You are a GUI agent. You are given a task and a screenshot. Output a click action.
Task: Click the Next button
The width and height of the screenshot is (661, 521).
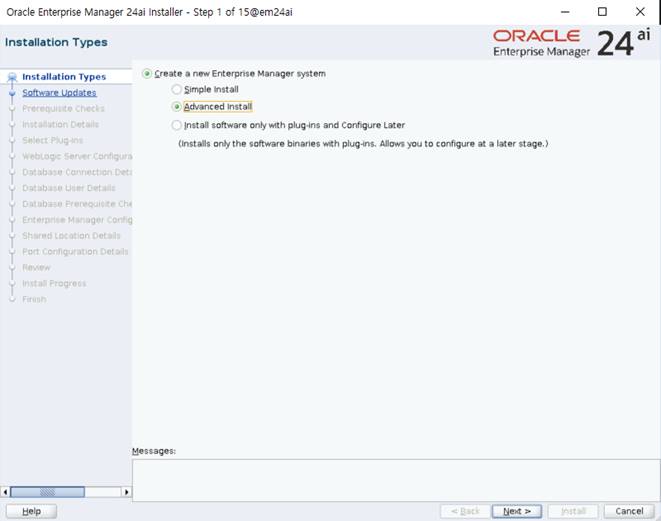click(x=517, y=511)
